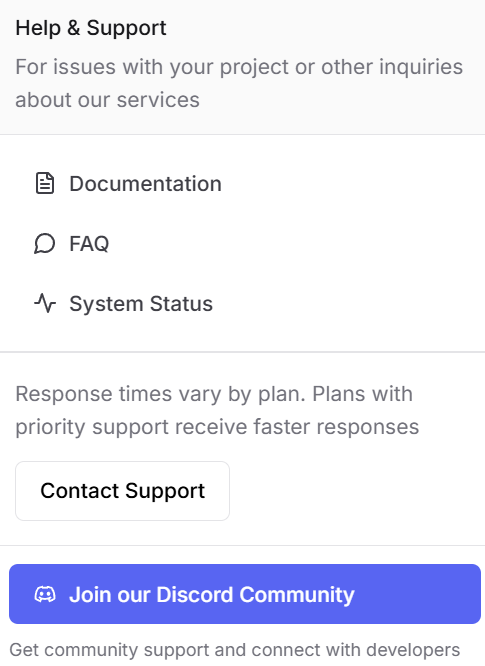Click the Discord logo icon

45,594
